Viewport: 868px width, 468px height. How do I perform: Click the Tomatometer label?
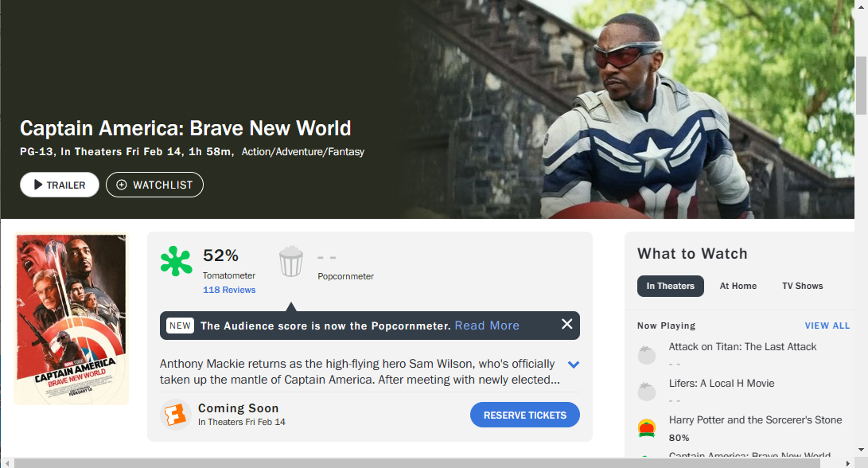(228, 275)
